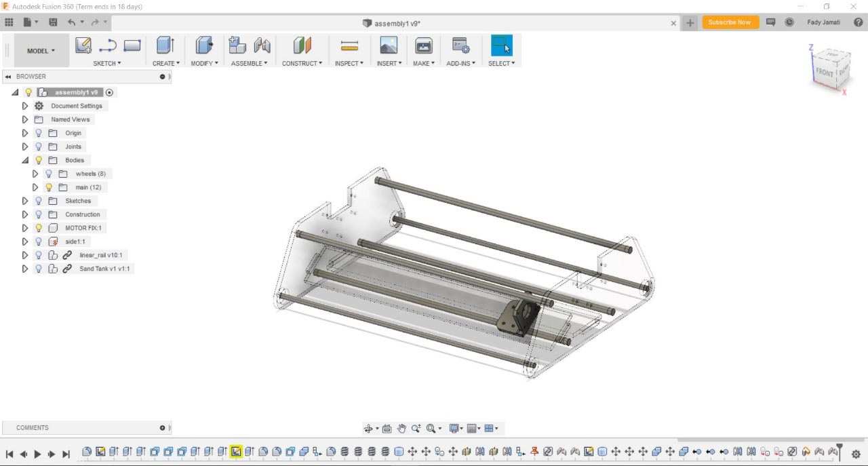Screen dimensions: 868x466
Task: Select the Rectangle sketch tool icon
Action: tap(132, 45)
